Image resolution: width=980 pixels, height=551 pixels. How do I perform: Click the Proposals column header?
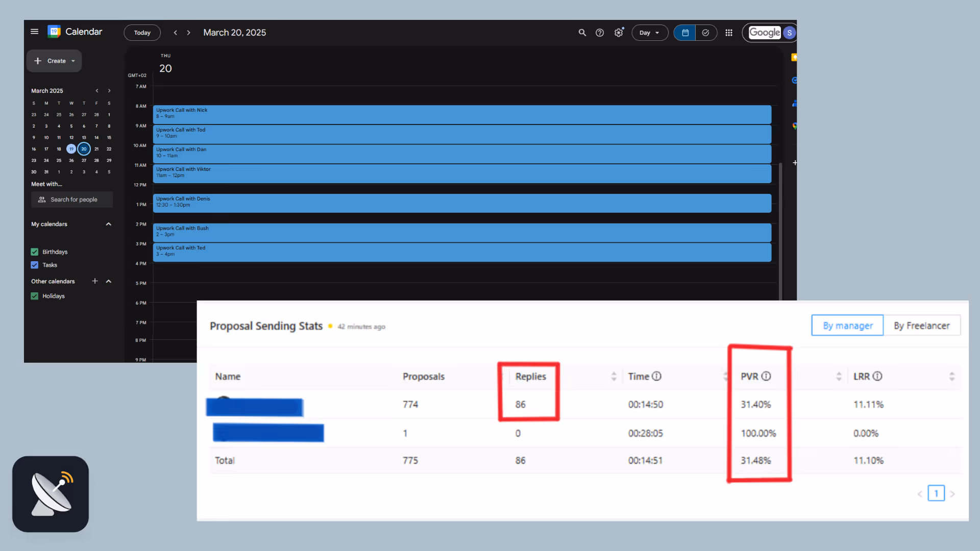point(424,377)
